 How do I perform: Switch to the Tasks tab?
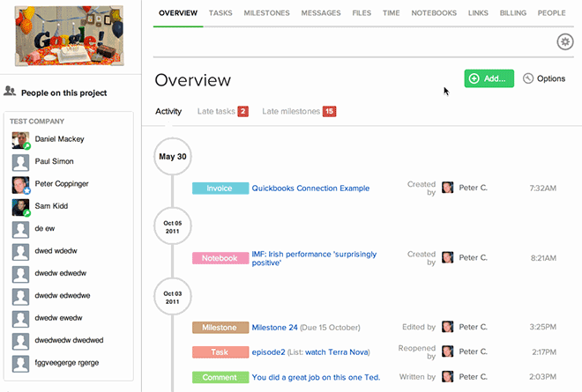pyautogui.click(x=222, y=13)
